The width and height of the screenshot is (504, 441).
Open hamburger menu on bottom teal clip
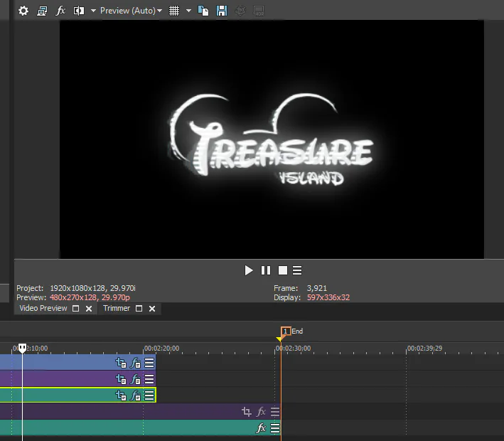coord(275,428)
